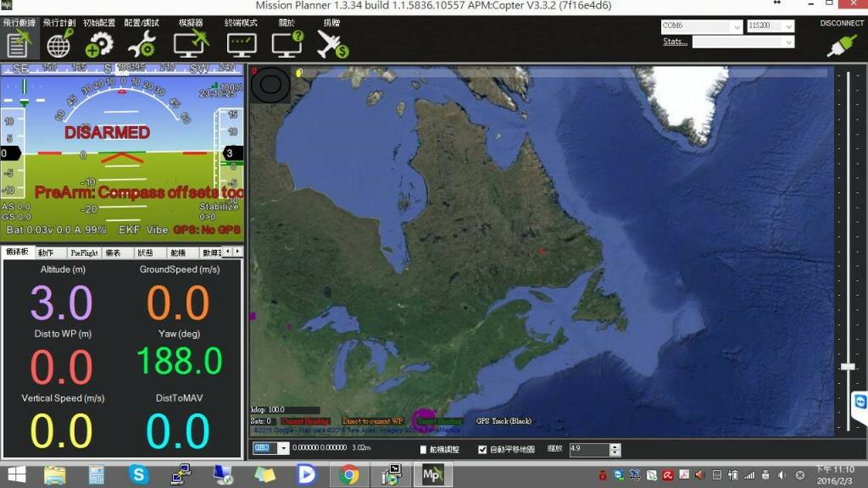Screen dimensions: 868x488
Task: Select the 儀錶板 quick tab
Action: (17, 252)
